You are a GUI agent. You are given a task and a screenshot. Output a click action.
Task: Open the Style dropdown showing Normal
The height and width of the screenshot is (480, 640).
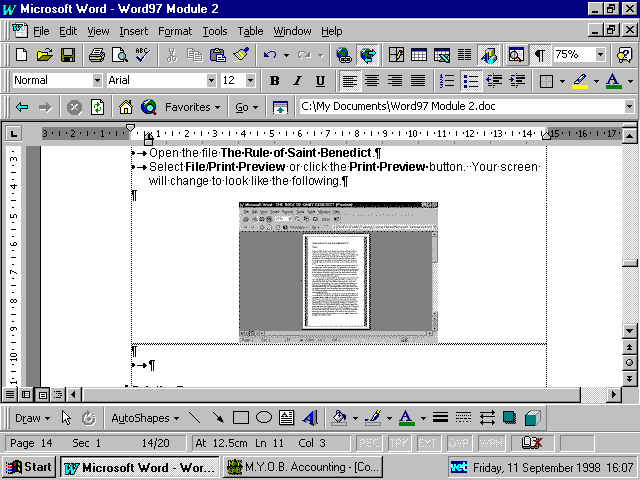coord(97,81)
